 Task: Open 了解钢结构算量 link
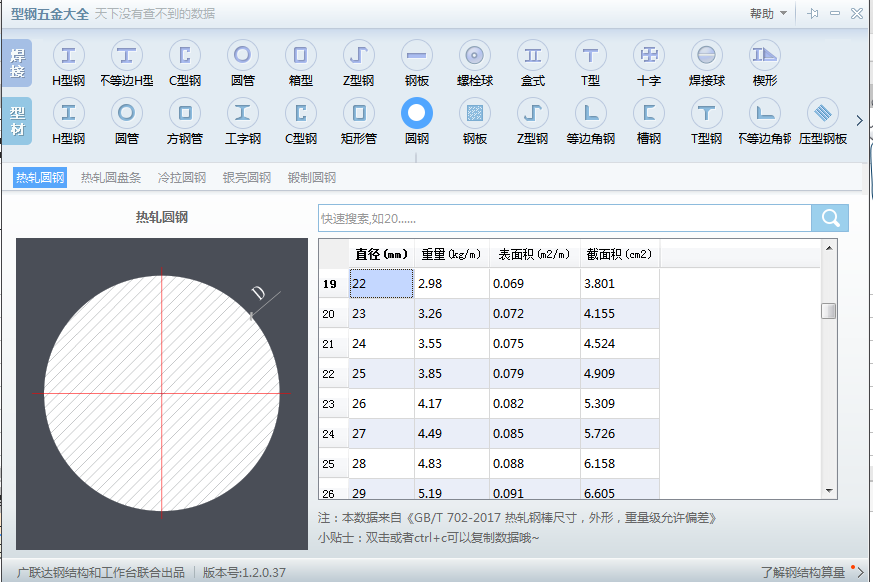802,572
